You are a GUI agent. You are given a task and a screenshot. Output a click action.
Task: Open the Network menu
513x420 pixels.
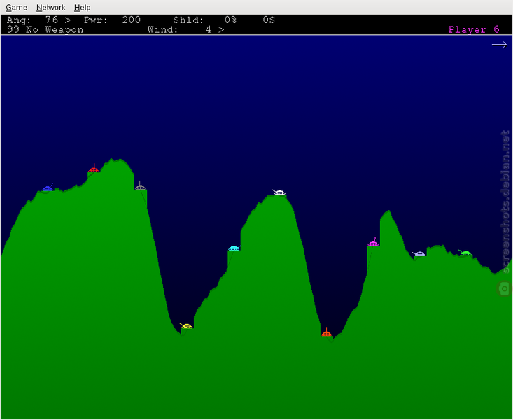[x=50, y=7]
